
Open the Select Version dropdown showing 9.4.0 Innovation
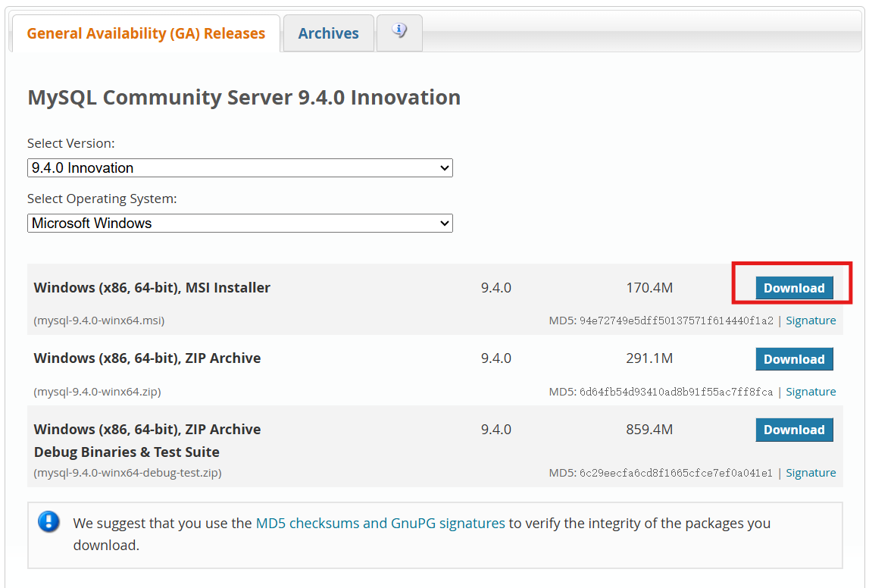pos(240,168)
